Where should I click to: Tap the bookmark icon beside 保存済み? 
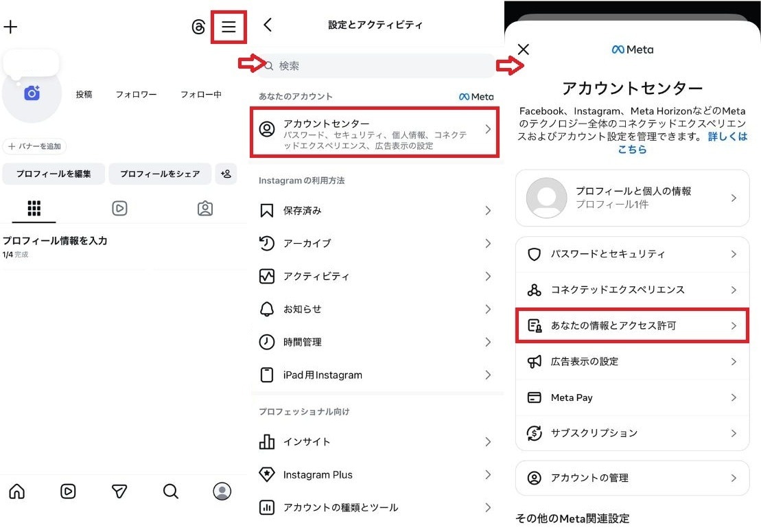266,211
